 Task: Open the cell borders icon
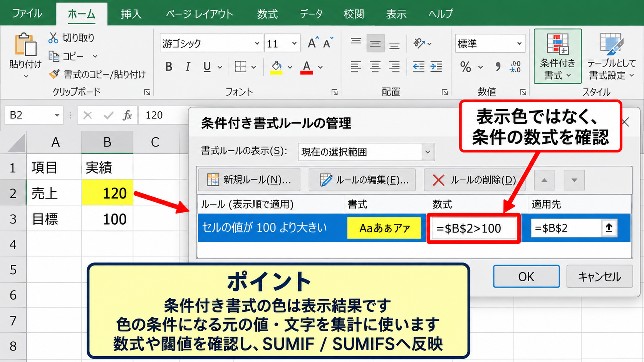coord(241,67)
